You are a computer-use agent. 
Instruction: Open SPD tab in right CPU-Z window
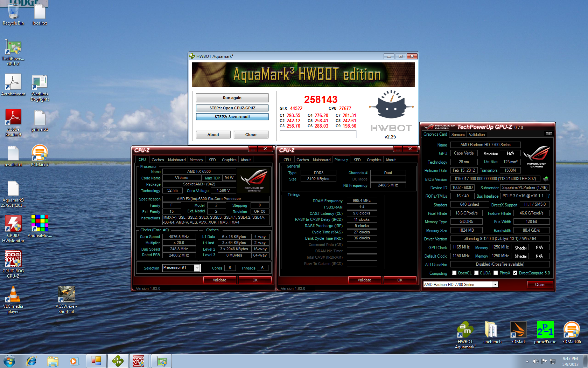point(357,160)
